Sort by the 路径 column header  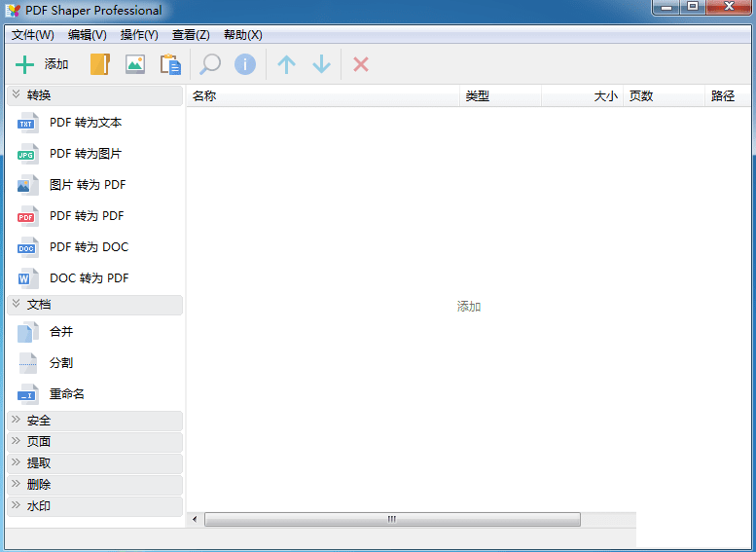tap(728, 96)
